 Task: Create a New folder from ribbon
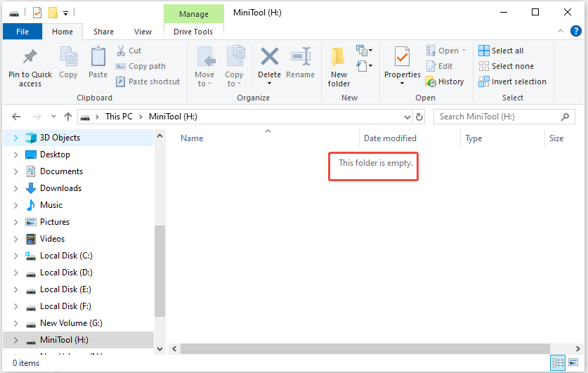[x=339, y=67]
